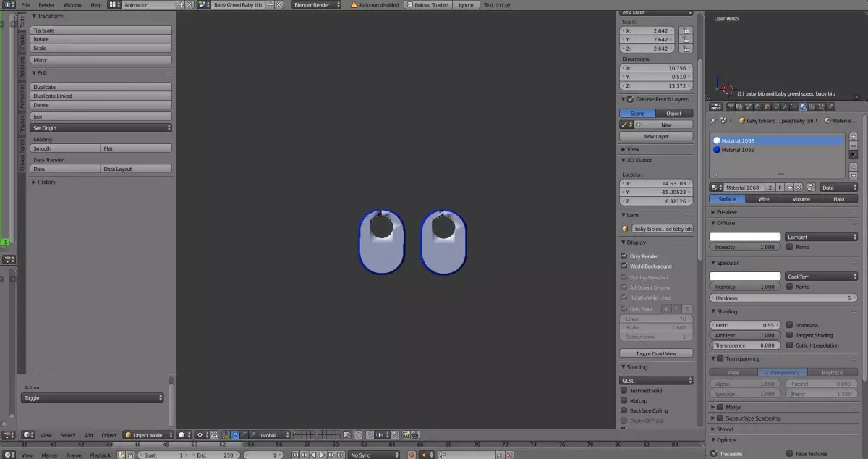Select the translate manipulator arrow icon
The image size is (868, 459).
[235, 435]
